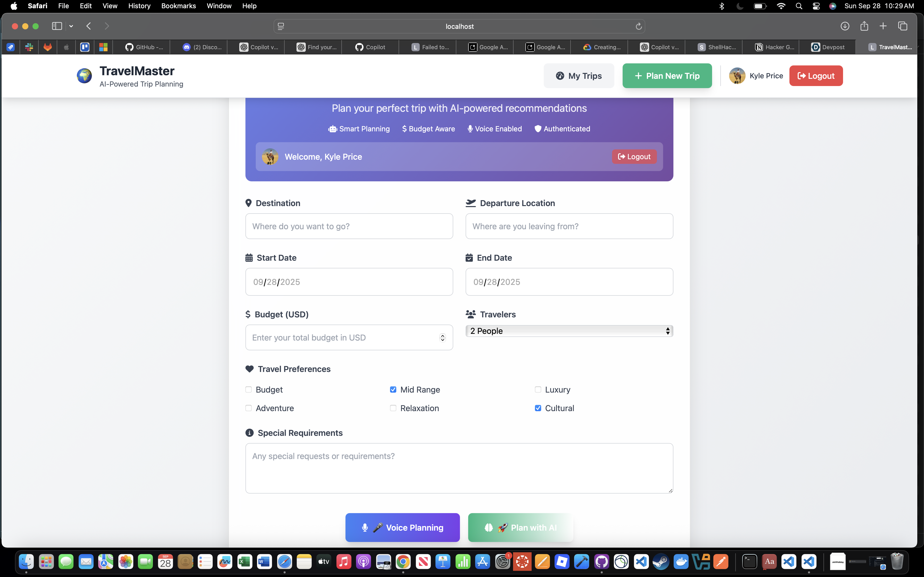Expand the Safari sidebar options chevron
The image size is (924, 577).
71,26
